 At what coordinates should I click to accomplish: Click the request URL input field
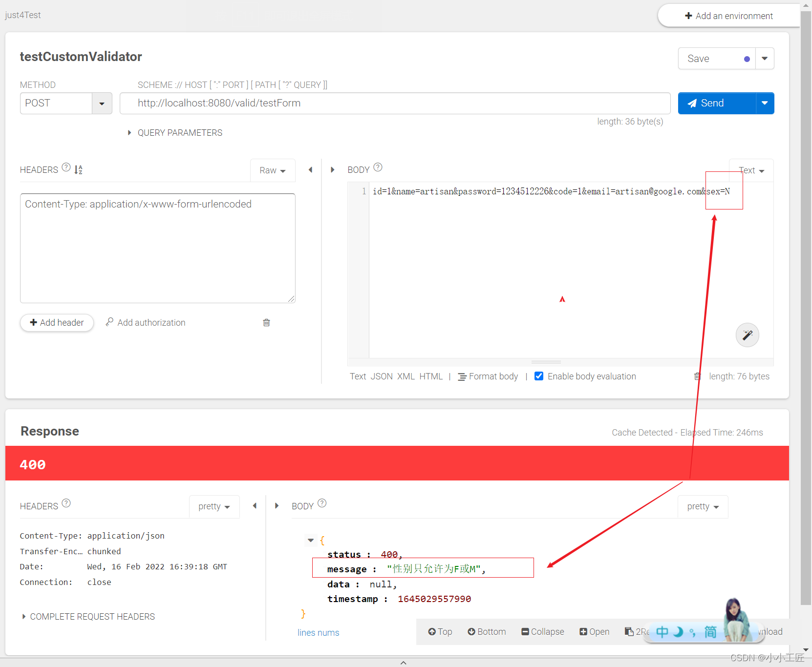click(395, 104)
